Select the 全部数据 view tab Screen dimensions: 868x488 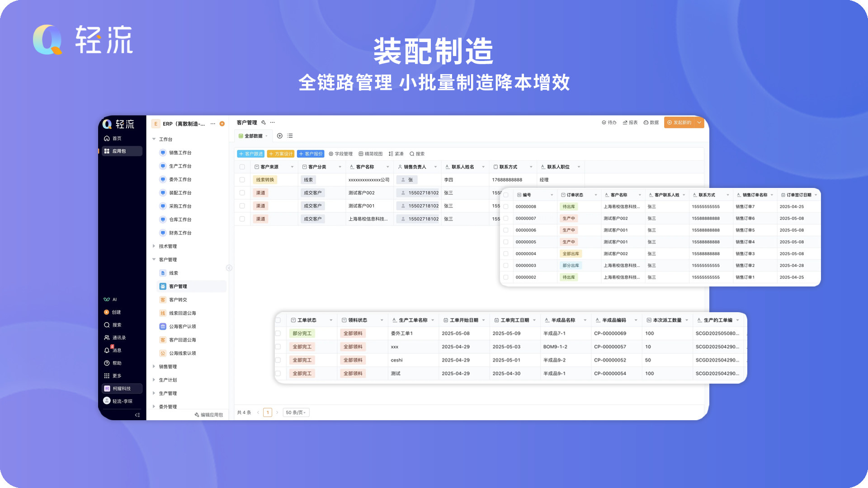pos(253,136)
